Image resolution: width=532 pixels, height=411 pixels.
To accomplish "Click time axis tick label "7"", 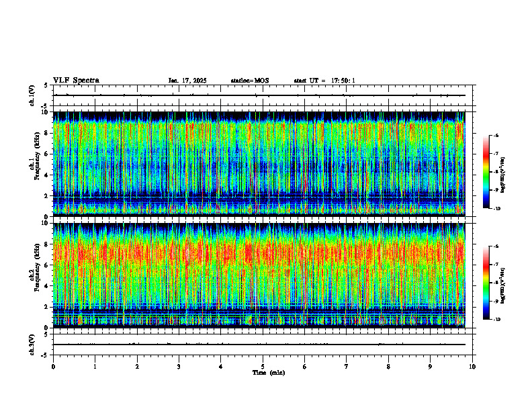I will (x=347, y=367).
